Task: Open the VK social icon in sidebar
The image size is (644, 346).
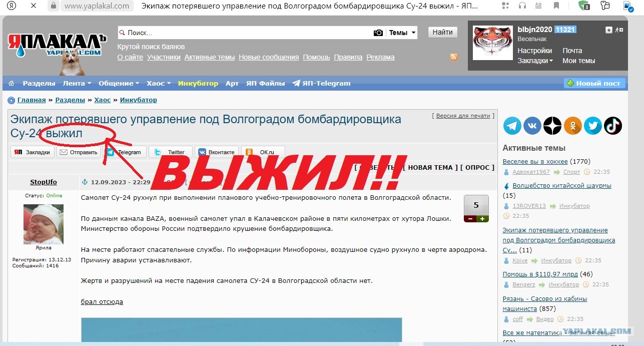Action: click(532, 126)
